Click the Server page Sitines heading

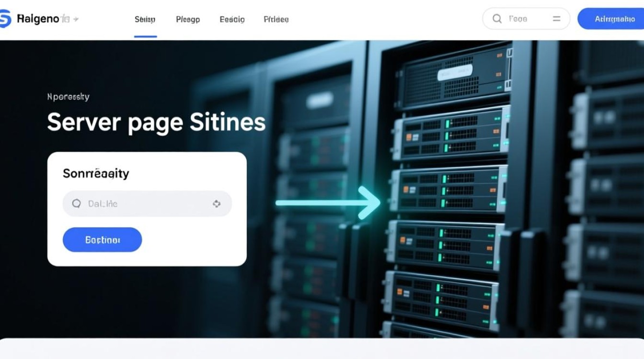tap(156, 122)
